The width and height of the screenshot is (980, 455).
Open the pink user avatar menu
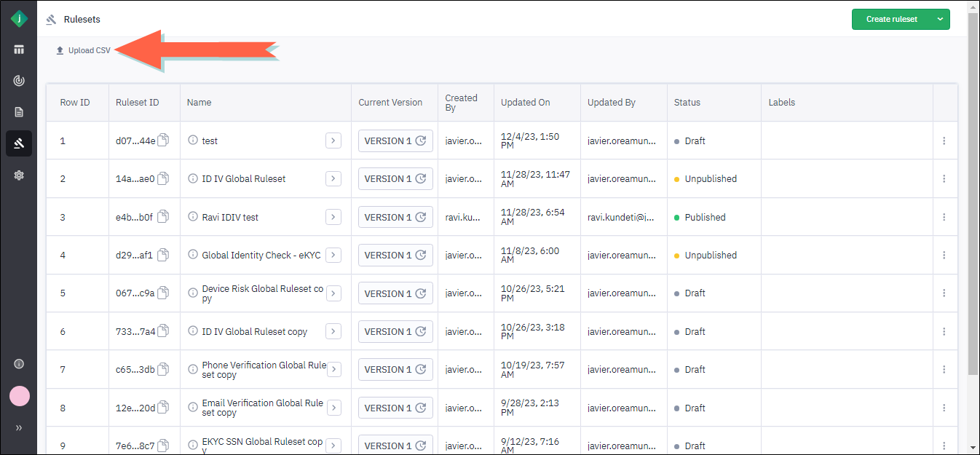pyautogui.click(x=19, y=396)
